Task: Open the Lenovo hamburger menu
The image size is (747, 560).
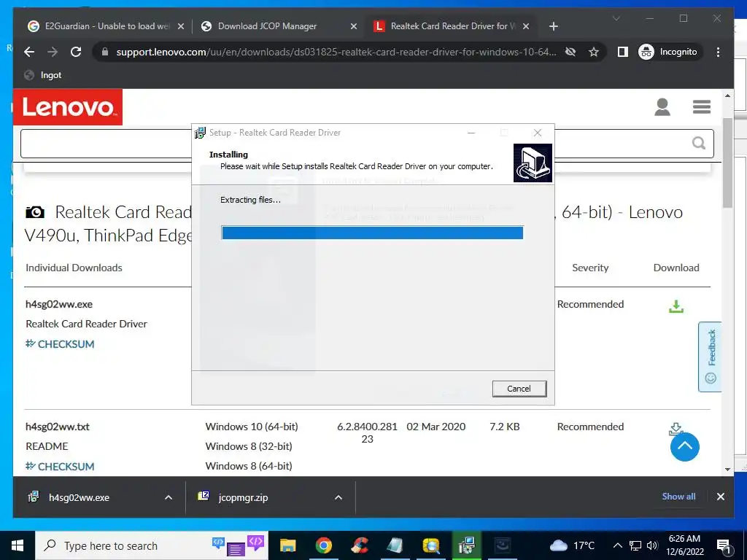Action: pyautogui.click(x=702, y=106)
